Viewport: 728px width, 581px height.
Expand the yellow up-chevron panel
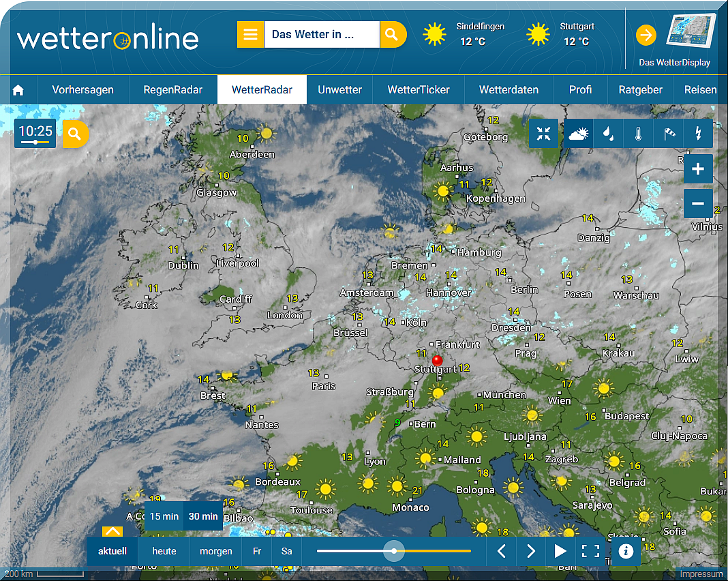pos(112,531)
